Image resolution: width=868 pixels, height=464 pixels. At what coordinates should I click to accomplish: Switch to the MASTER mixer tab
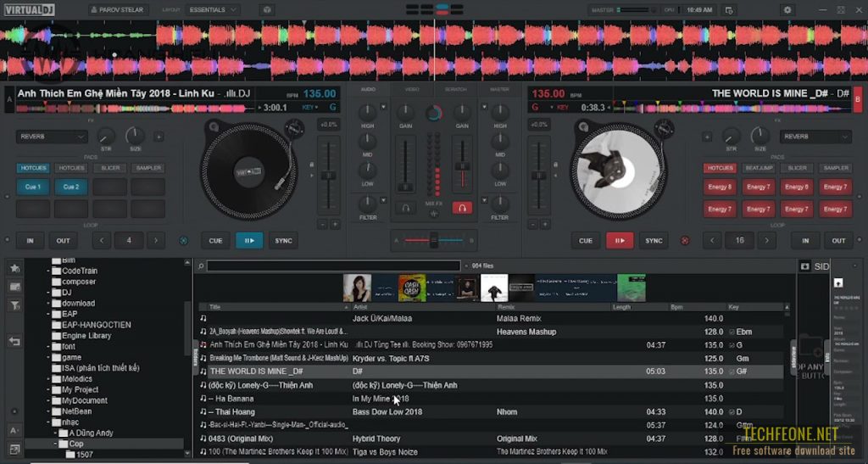499,89
